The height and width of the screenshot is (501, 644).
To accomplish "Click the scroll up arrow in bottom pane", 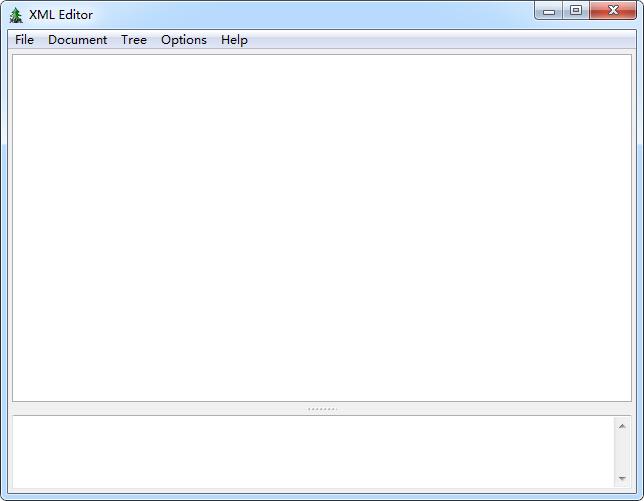I will coord(622,426).
